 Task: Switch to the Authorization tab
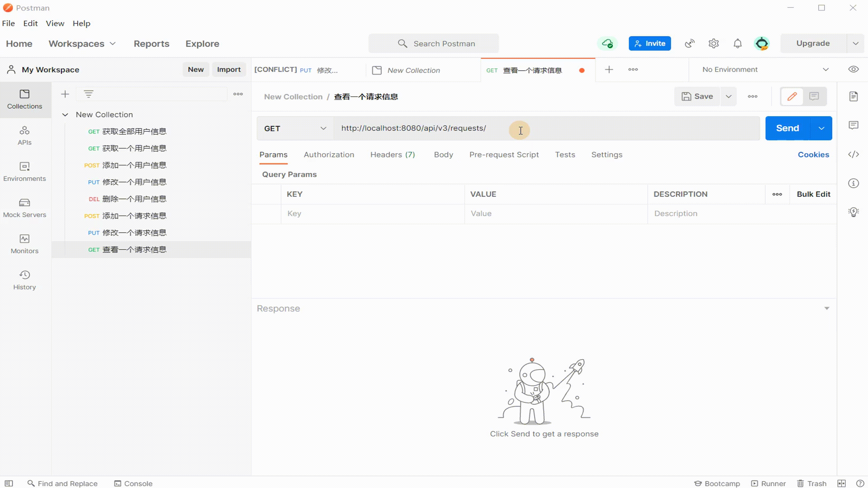tap(329, 155)
